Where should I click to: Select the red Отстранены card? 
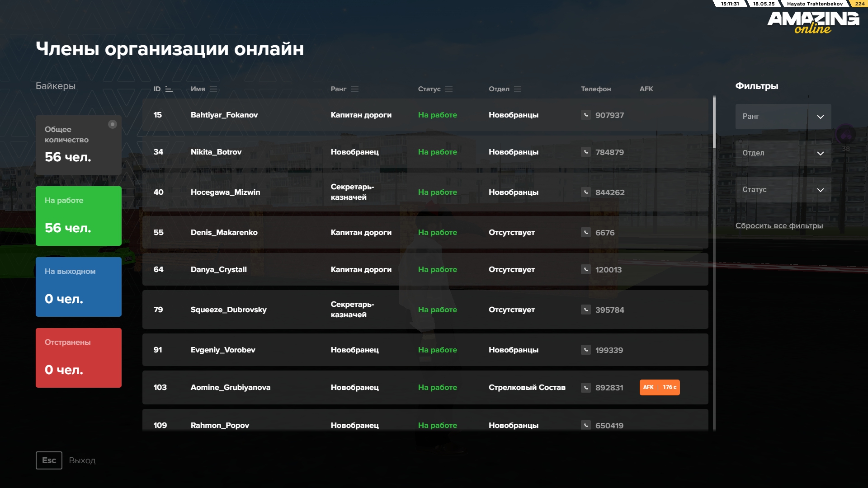coord(79,358)
